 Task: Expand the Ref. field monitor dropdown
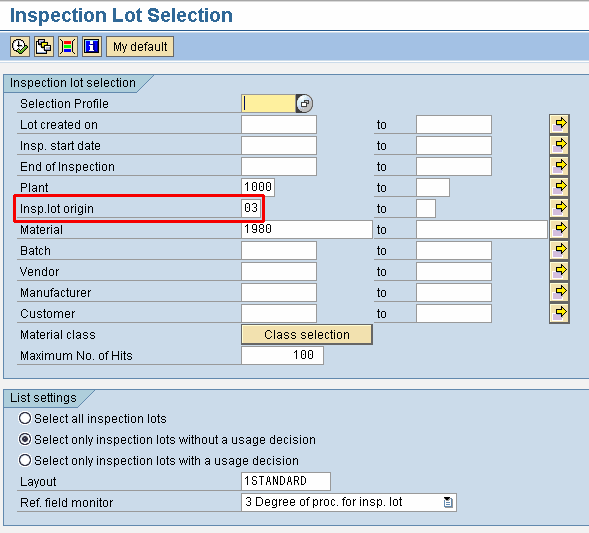[x=448, y=502]
